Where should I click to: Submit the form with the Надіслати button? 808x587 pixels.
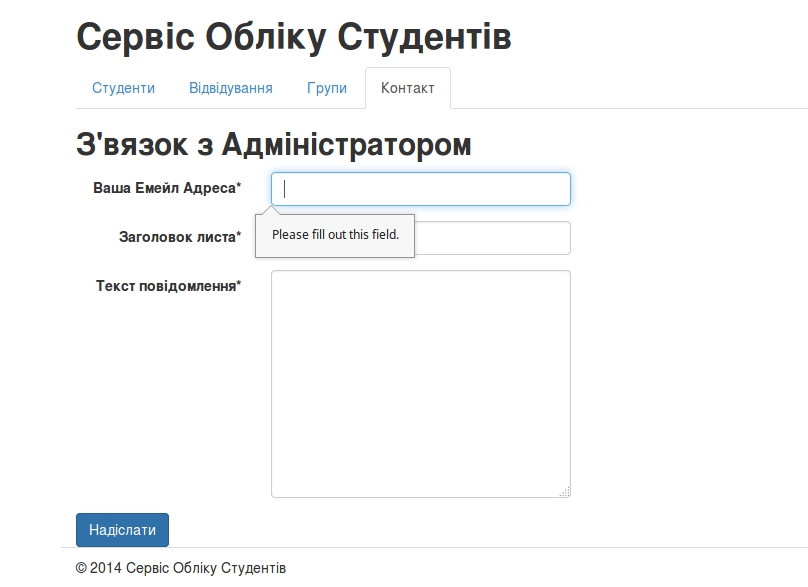pyautogui.click(x=122, y=530)
